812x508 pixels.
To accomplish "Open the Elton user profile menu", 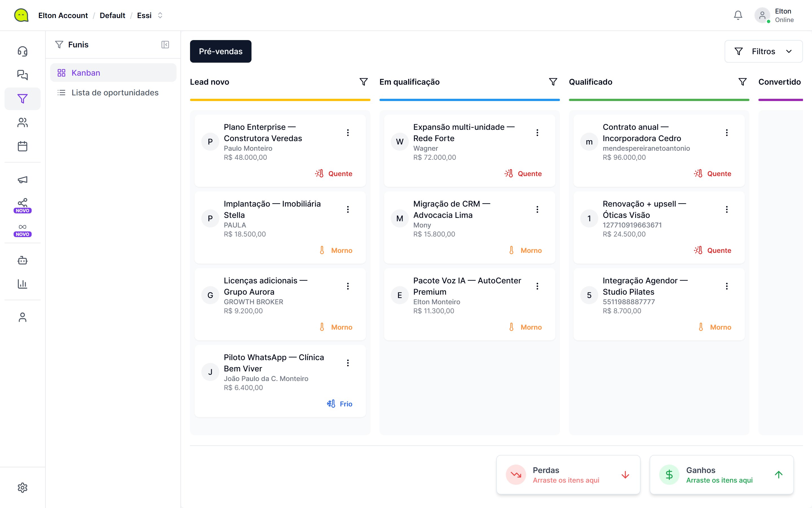I will [775, 16].
